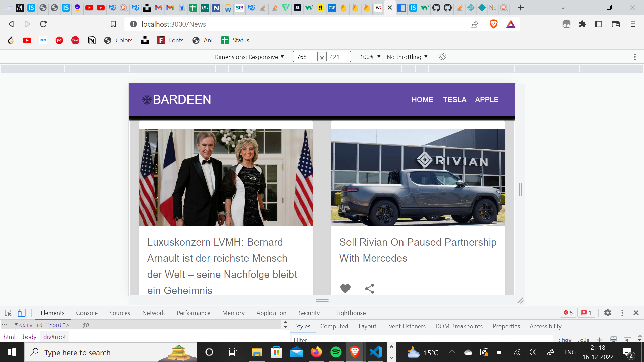Viewport: 644px width, 362px height.
Task: Switch to the Network tab in DevTools
Action: (153, 313)
